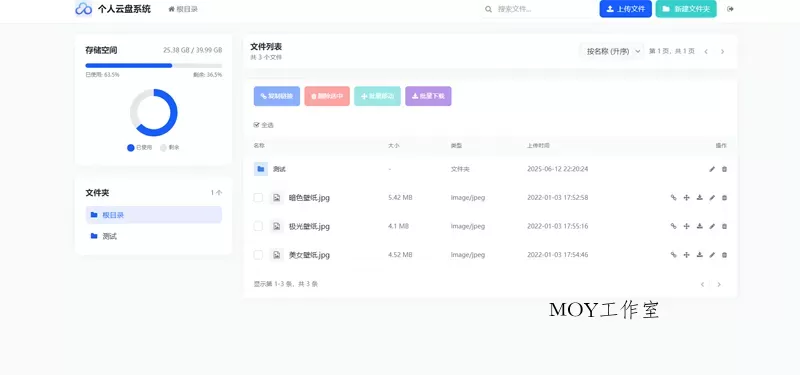Rename 极光壁纸.jpg with the pencil icon
800x375 pixels.
coord(712,226)
